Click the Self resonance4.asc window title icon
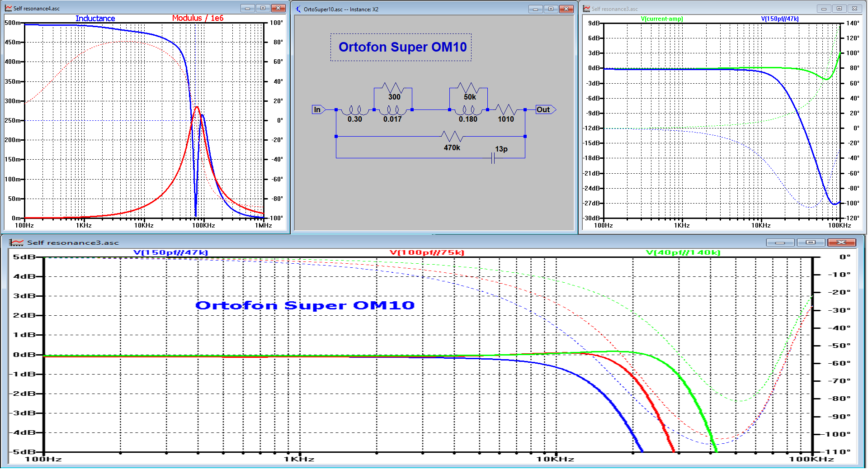This screenshot has width=868, height=470. tap(8, 8)
